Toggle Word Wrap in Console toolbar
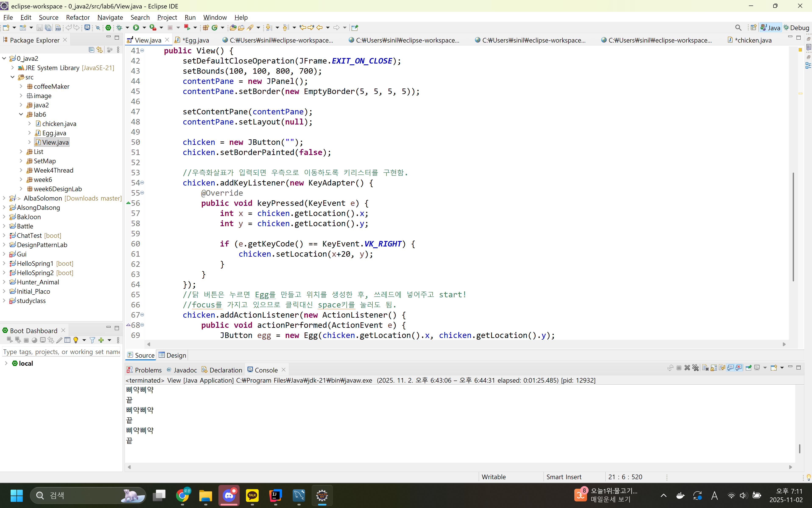Screen dimensions: 812x508 pos(722,368)
